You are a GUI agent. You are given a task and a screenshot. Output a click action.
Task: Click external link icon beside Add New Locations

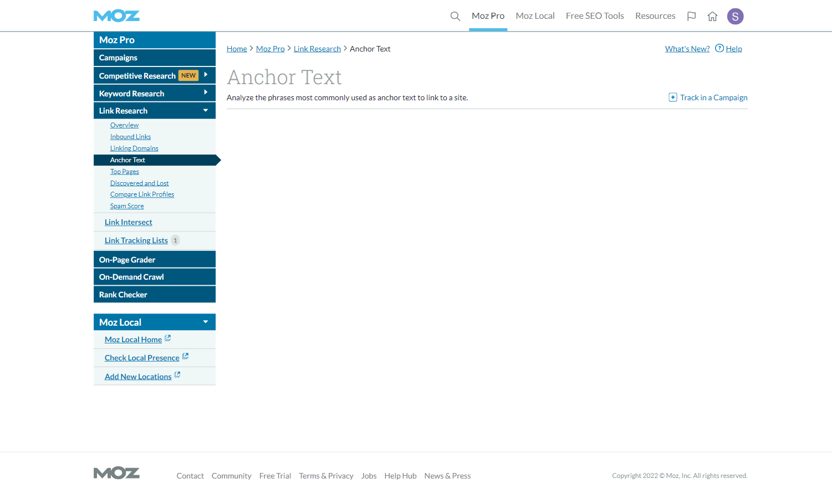(x=177, y=375)
